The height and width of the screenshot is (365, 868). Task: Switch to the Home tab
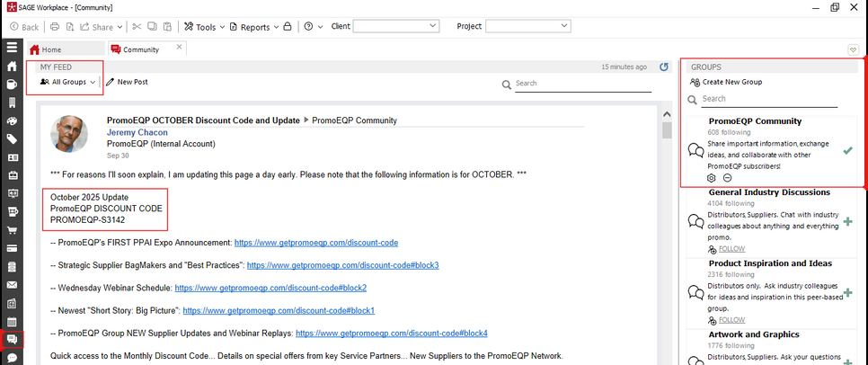click(x=66, y=49)
